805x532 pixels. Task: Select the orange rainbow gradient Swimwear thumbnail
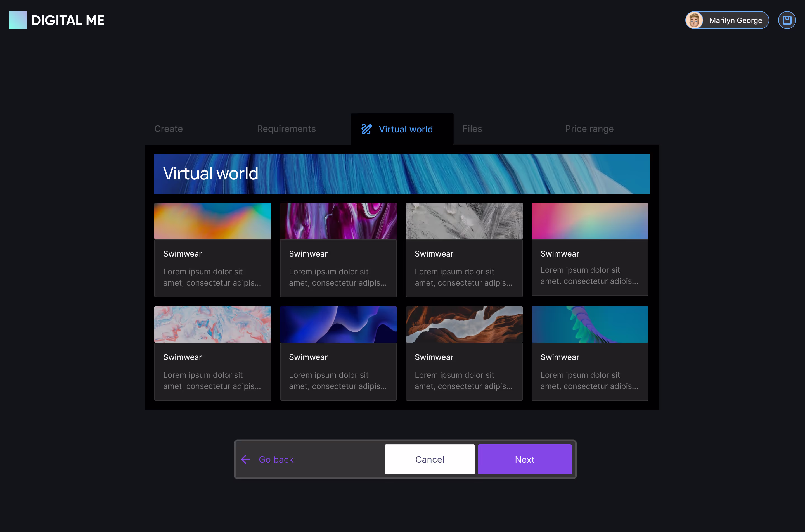[212, 221]
